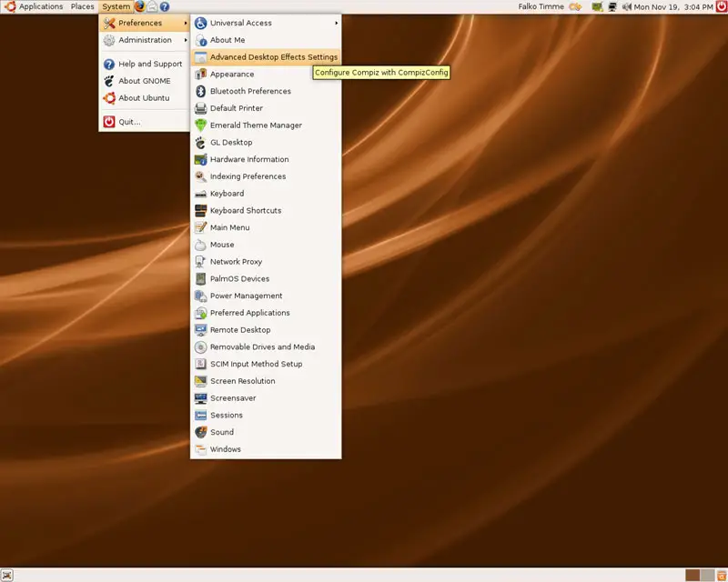Open Windows preferences
The height and width of the screenshot is (582, 728).
click(x=266, y=449)
